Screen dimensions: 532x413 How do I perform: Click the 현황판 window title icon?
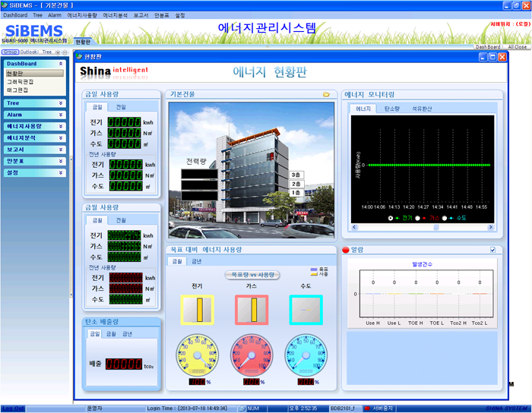click(x=78, y=57)
